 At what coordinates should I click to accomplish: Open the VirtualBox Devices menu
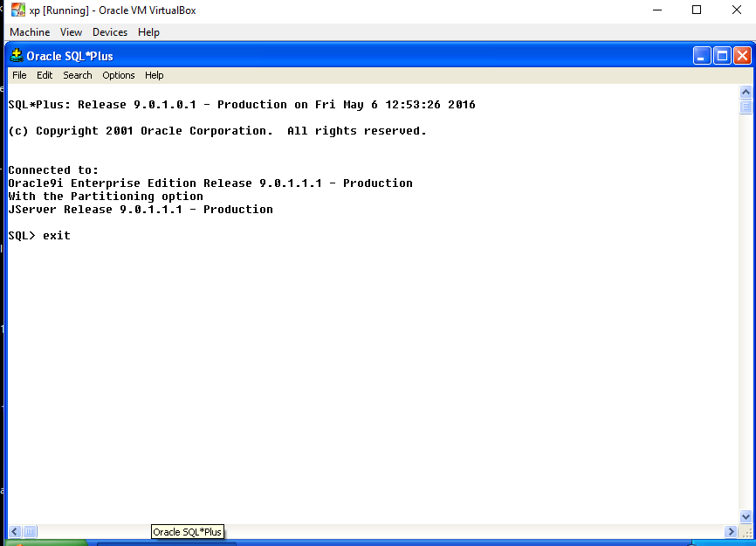tap(110, 32)
